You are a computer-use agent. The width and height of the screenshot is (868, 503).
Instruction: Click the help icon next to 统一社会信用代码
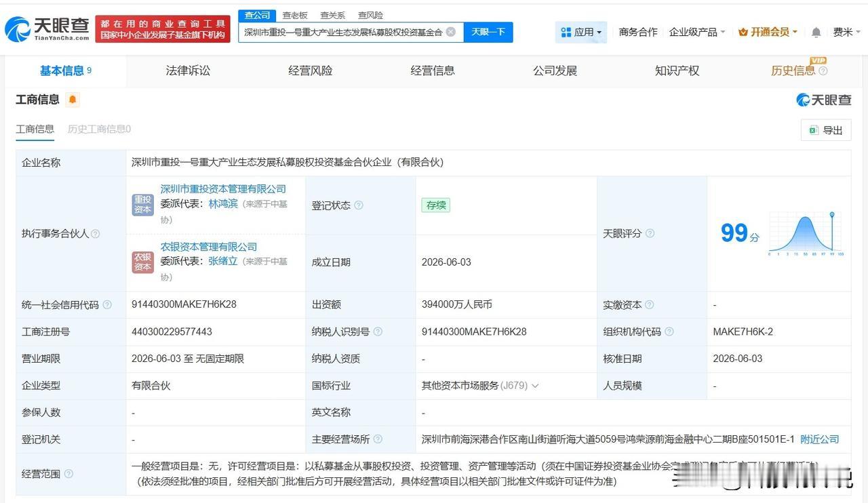(107, 305)
